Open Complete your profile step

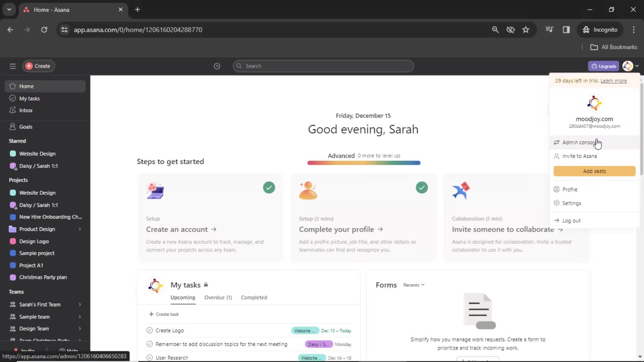(364, 217)
